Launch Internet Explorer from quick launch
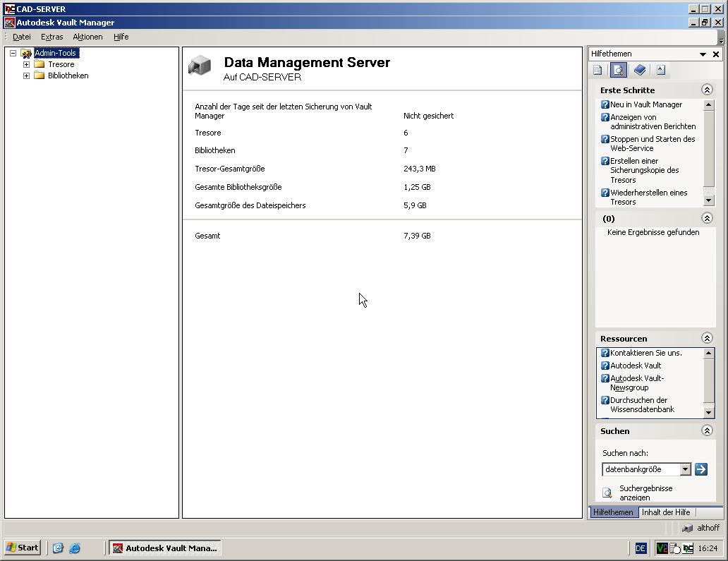Screen dimensions: 728x561 pyautogui.click(x=75, y=548)
